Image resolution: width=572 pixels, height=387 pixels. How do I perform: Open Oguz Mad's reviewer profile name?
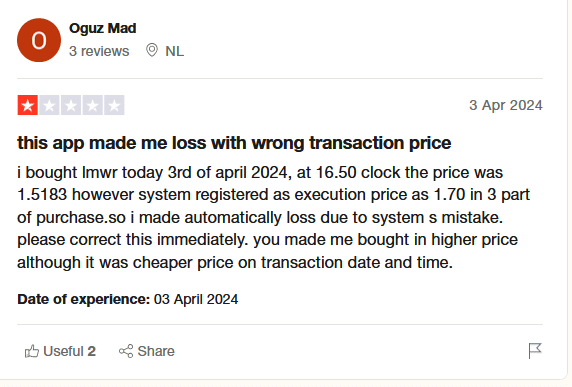click(103, 28)
